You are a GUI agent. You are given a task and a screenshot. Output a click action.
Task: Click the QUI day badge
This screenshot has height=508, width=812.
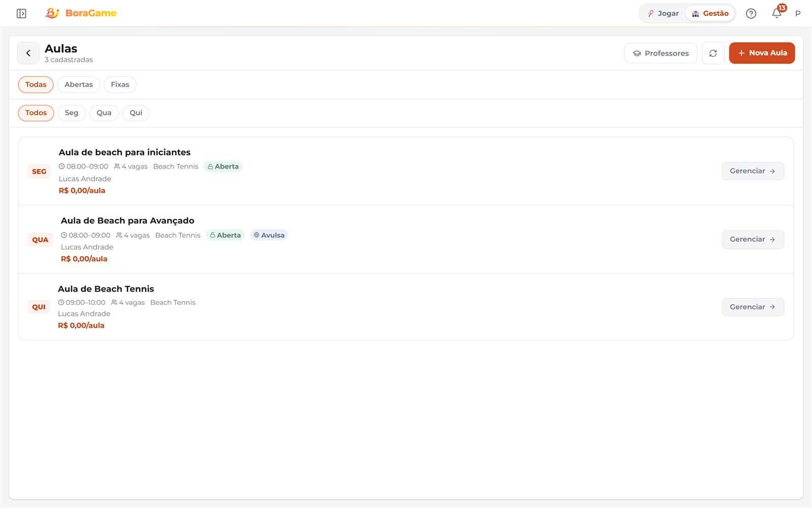39,307
